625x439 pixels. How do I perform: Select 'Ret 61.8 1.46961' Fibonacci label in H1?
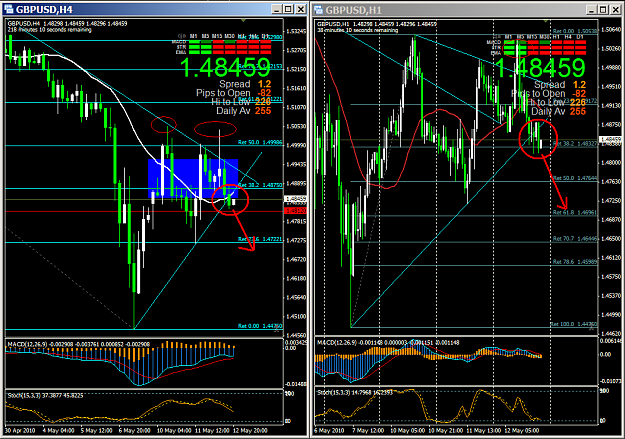[575, 213]
